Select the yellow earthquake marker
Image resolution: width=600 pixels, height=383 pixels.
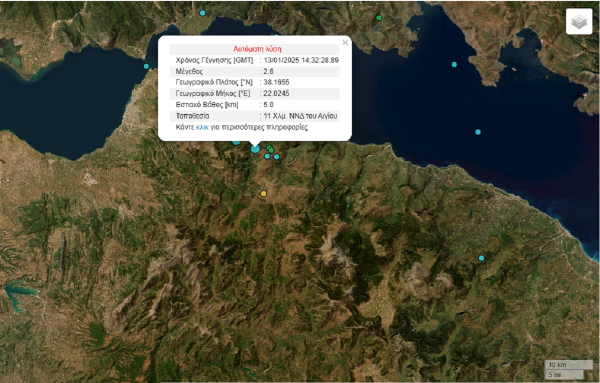pos(263,194)
